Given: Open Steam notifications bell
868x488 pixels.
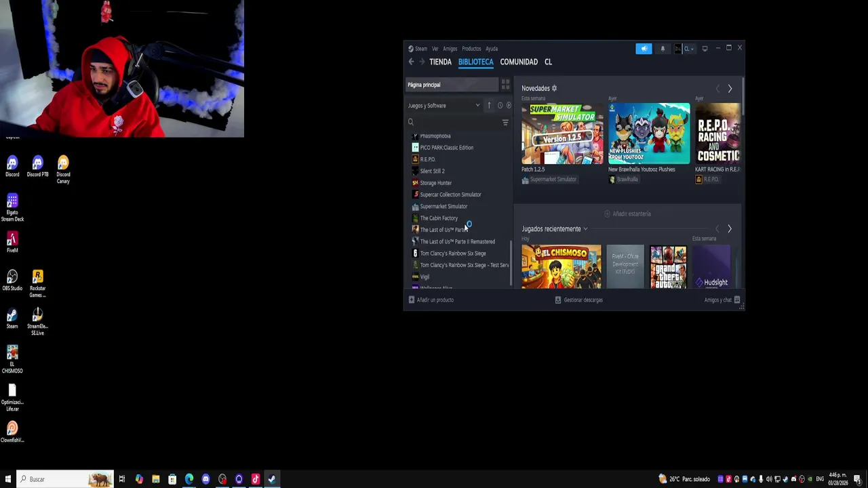Looking at the screenshot, I should (663, 49).
